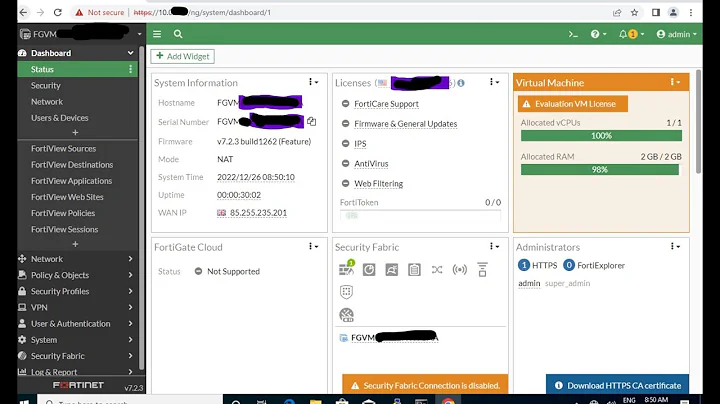Open the search magnifier in green header
The height and width of the screenshot is (404, 720).
coord(178,34)
